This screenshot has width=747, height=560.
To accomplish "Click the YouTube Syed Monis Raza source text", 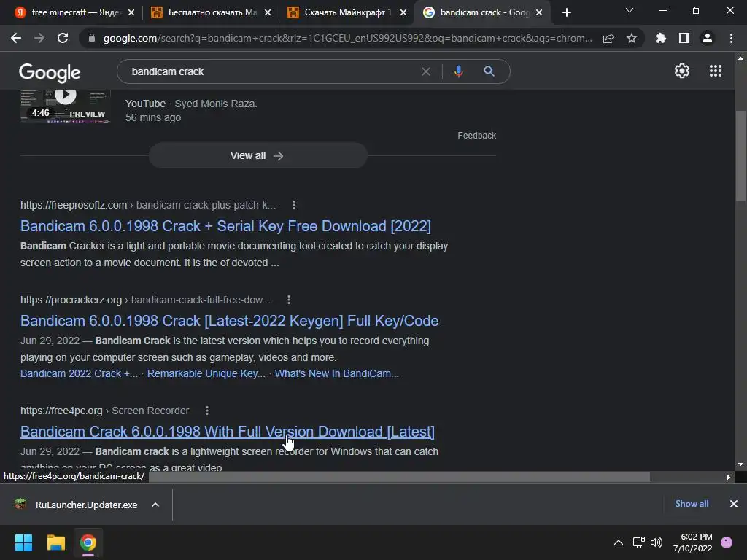I will tap(191, 104).
